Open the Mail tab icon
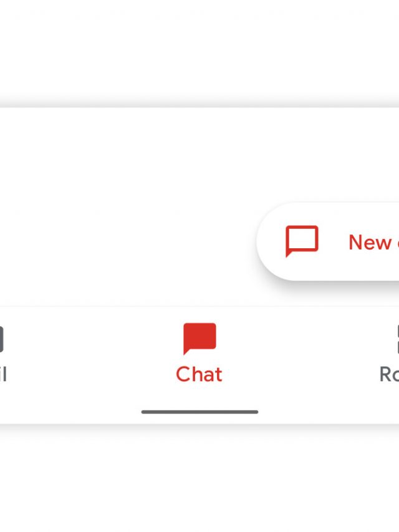 (x=2, y=339)
